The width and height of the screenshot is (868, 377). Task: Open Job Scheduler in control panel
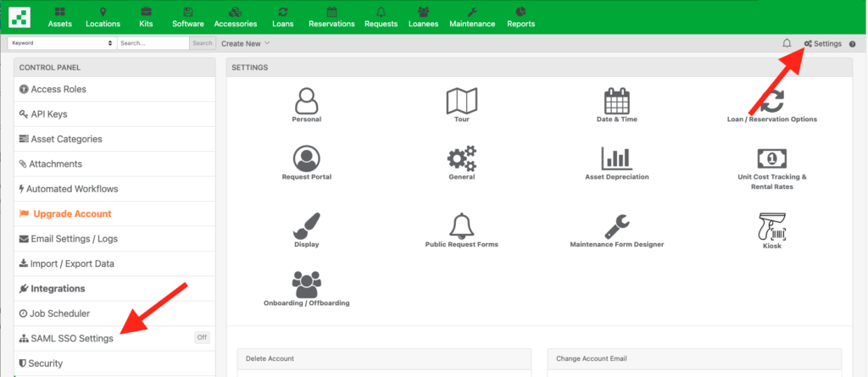pyautogui.click(x=114, y=313)
